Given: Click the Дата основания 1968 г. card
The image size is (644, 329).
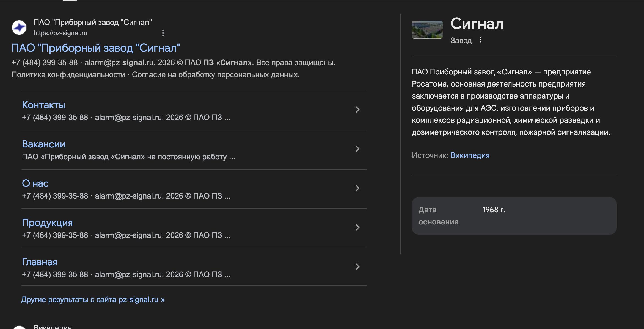Looking at the screenshot, I should [x=514, y=216].
